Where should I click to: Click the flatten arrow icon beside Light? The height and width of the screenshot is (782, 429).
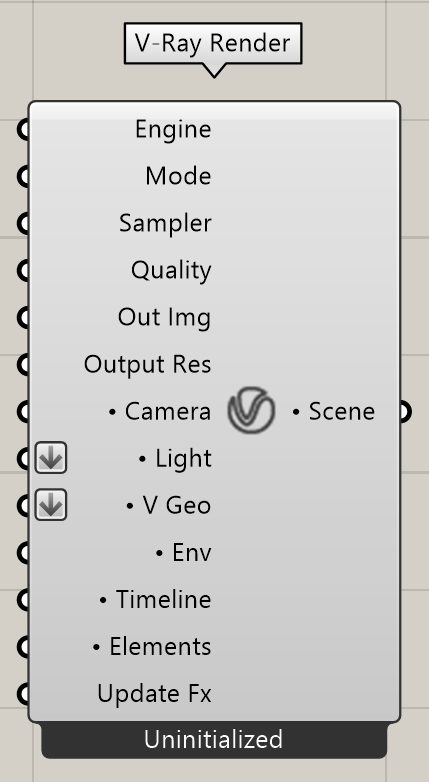coord(51,458)
